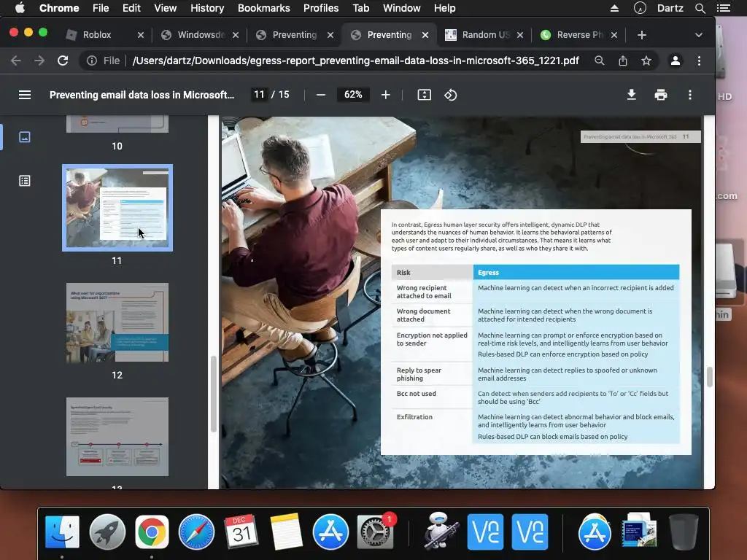The width and height of the screenshot is (747, 560).
Task: Select page 11 thumbnail
Action: coord(117,208)
